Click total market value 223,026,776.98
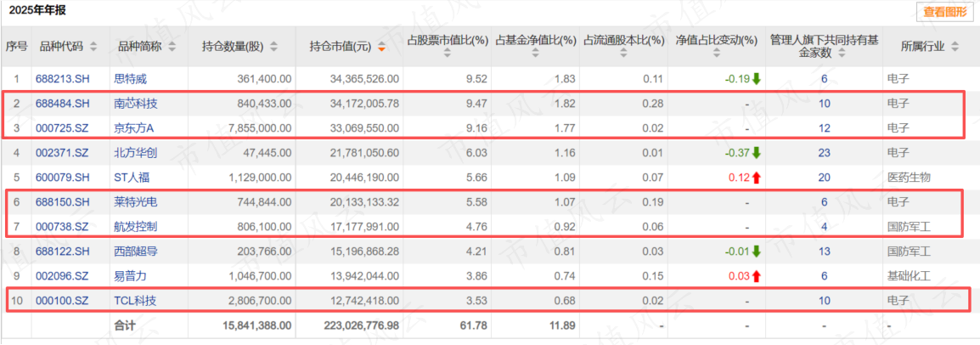Viewport: 980px width, 345px height. 363,325
